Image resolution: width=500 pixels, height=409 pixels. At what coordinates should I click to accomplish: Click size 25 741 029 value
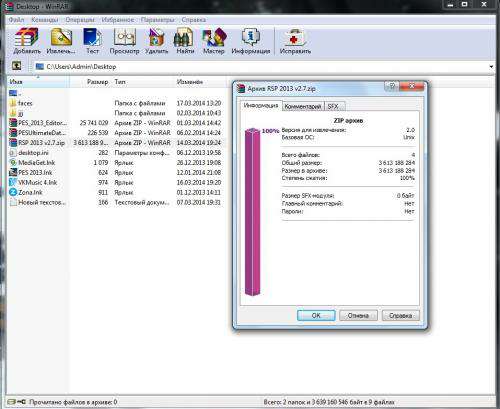click(94, 123)
